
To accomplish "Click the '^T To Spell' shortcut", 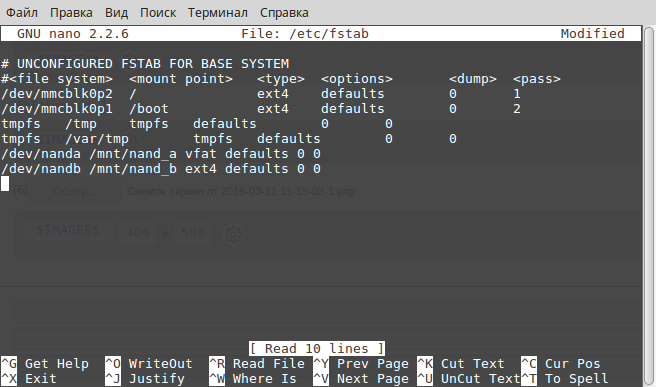I will (x=565, y=379).
